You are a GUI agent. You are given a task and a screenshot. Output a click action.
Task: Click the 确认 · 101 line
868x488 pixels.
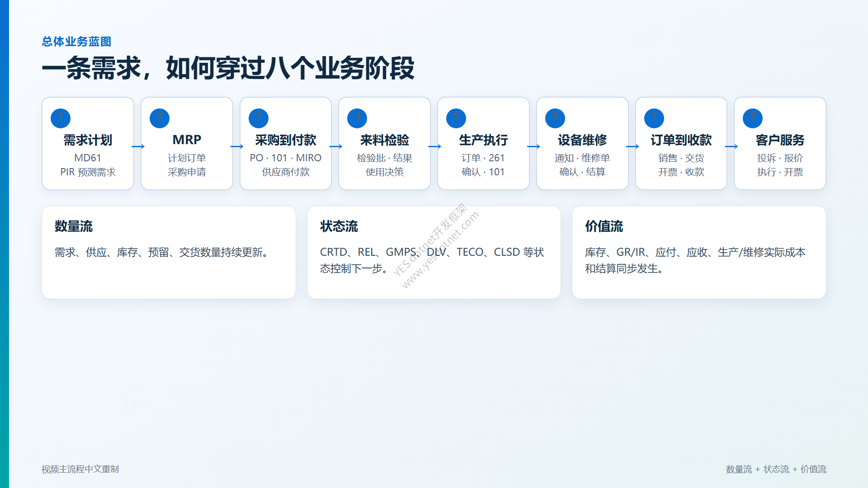(483, 172)
